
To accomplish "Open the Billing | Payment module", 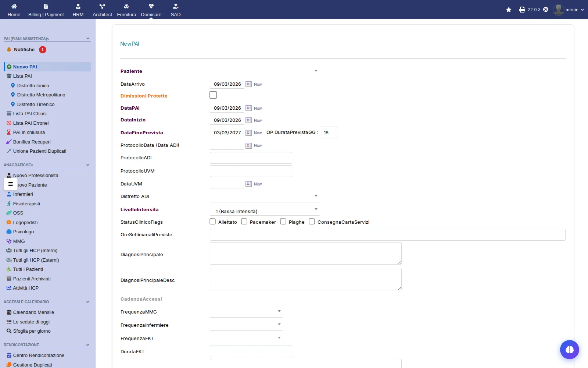I will coord(46,10).
